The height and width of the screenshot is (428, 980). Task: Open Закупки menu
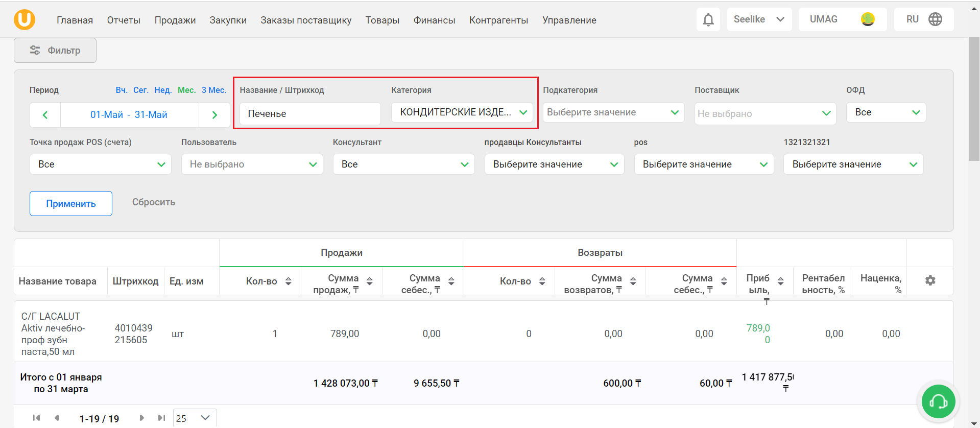tap(228, 20)
